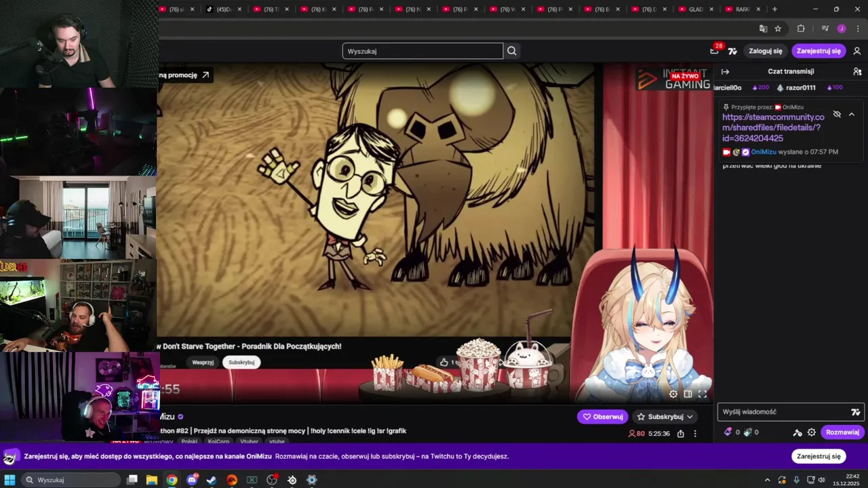Open the pinned Steam community link
The width and height of the screenshot is (868, 488).
(x=773, y=127)
